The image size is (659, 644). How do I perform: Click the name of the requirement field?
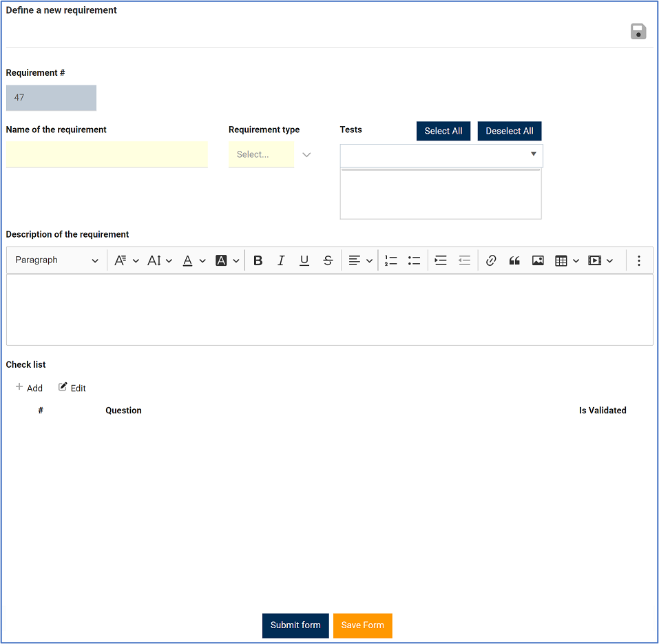(107, 154)
